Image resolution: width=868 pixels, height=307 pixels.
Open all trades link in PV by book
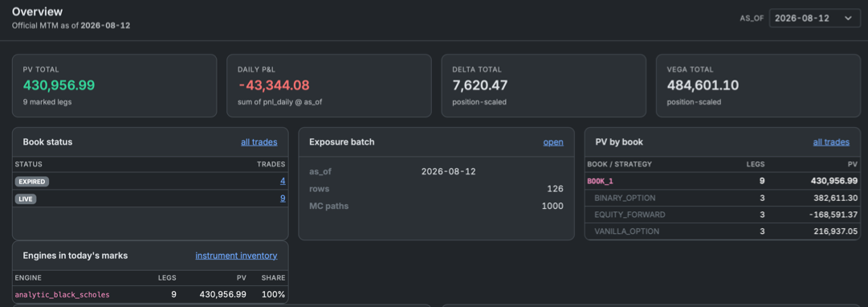831,142
